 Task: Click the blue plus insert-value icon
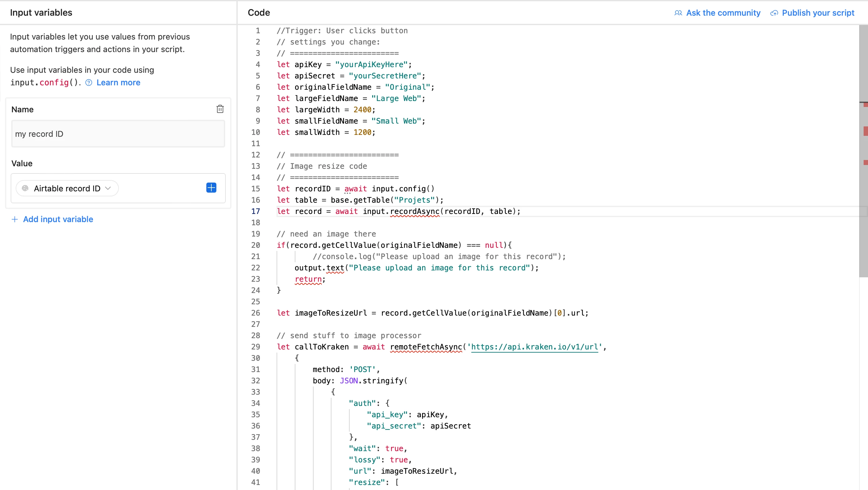pyautogui.click(x=211, y=188)
